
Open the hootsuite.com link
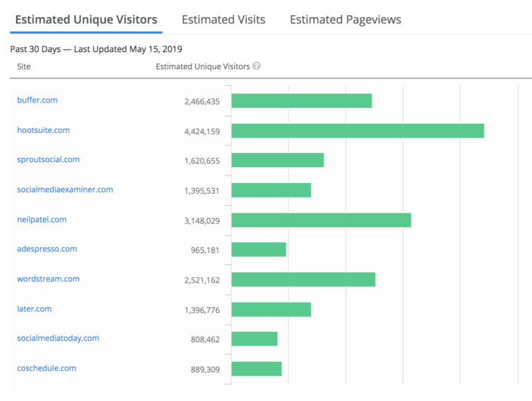coord(44,130)
